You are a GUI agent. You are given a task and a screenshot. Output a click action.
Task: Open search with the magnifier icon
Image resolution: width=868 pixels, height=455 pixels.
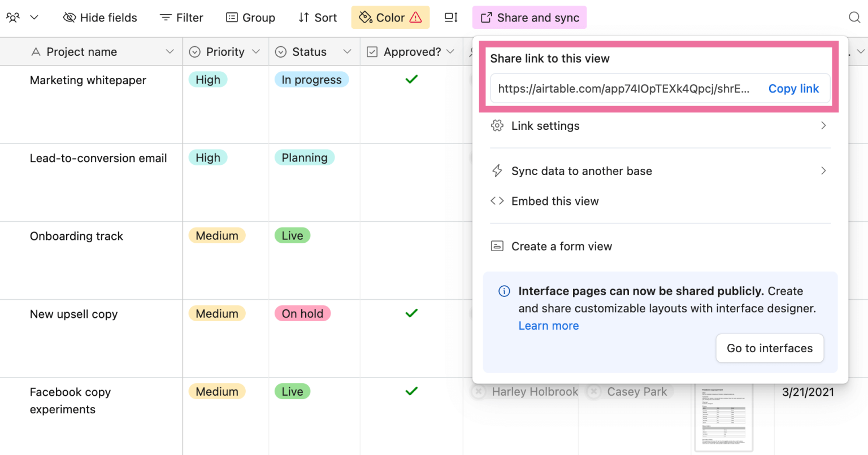pyautogui.click(x=854, y=17)
